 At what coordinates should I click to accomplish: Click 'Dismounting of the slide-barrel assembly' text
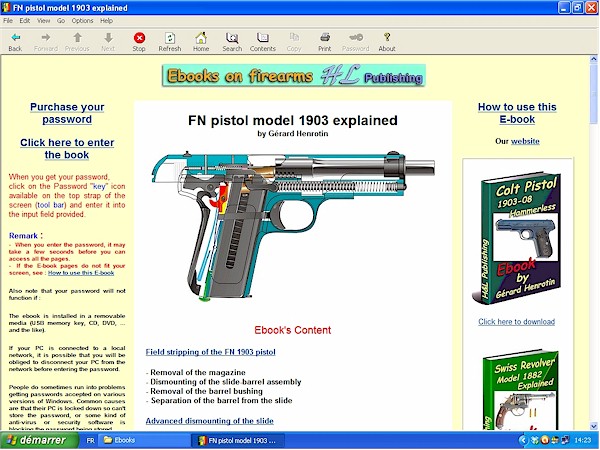(x=226, y=382)
